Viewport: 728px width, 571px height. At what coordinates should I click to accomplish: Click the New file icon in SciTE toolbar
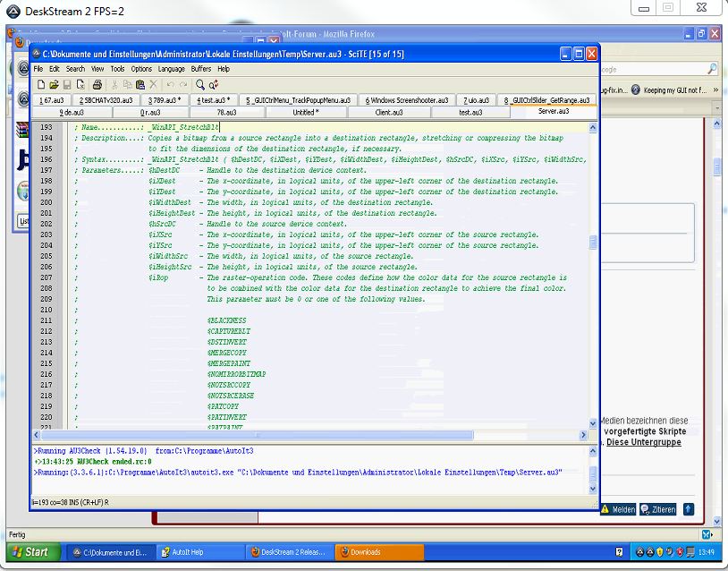[41, 84]
